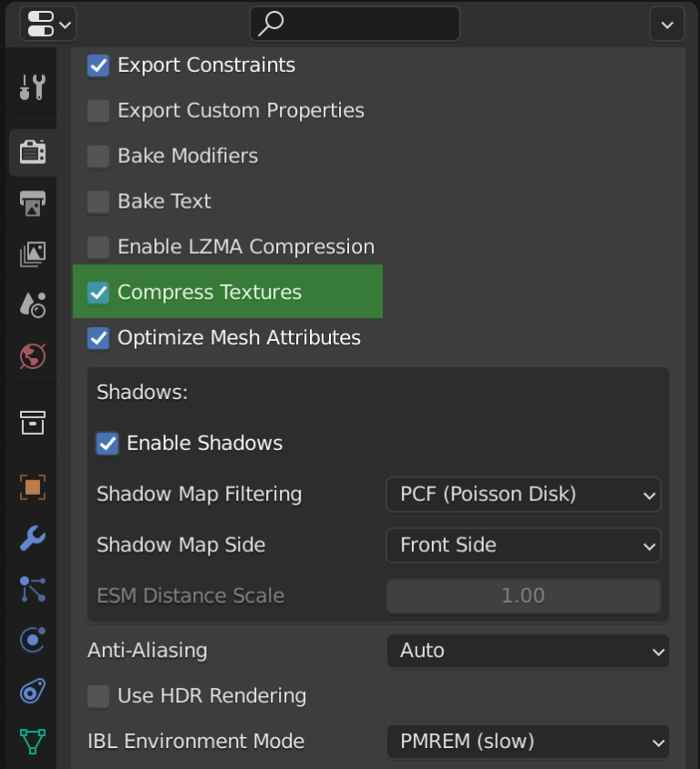Uncheck Export Constraints

98,65
